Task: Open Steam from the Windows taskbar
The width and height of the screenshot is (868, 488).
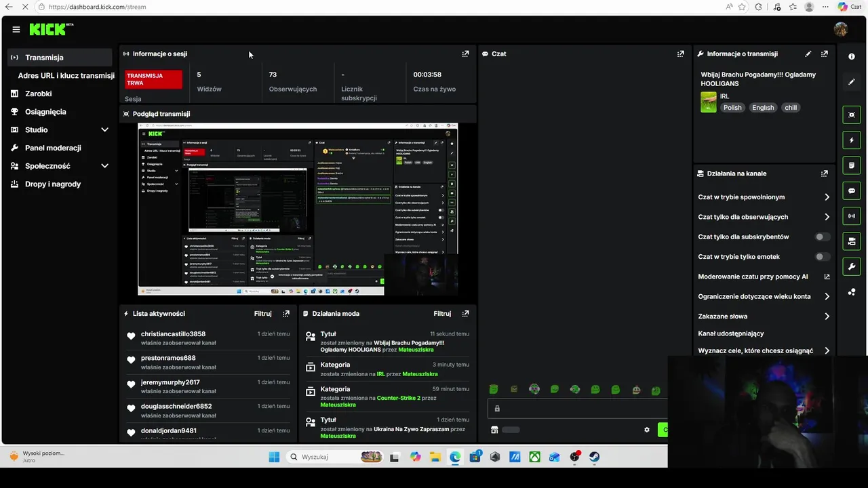Action: point(593,457)
